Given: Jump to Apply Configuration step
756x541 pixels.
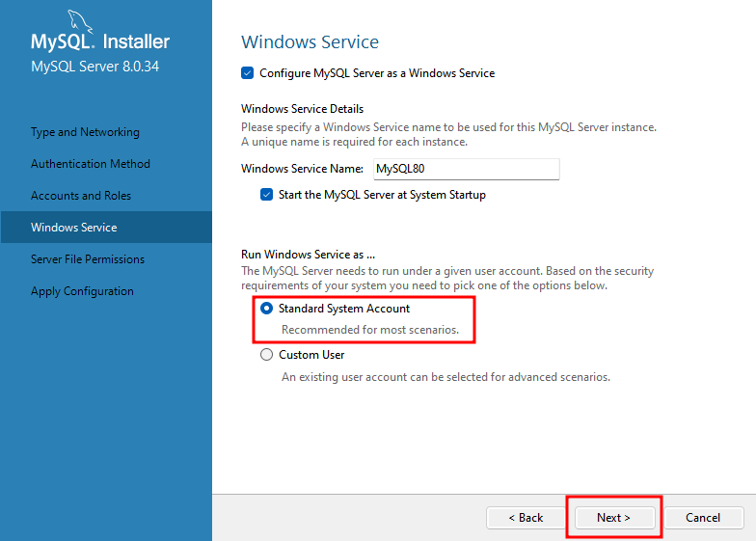Looking at the screenshot, I should point(82,291).
